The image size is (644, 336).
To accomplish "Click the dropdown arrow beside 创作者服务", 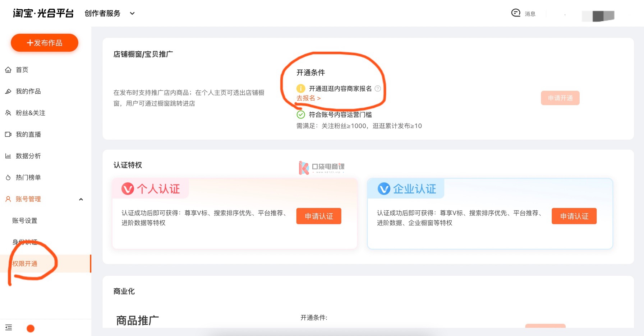I will click(x=132, y=14).
